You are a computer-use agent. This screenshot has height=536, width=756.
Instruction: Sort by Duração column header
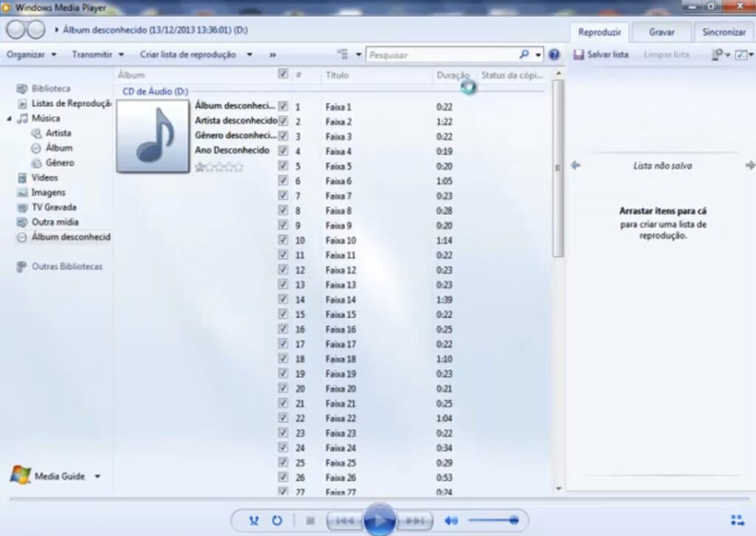453,75
